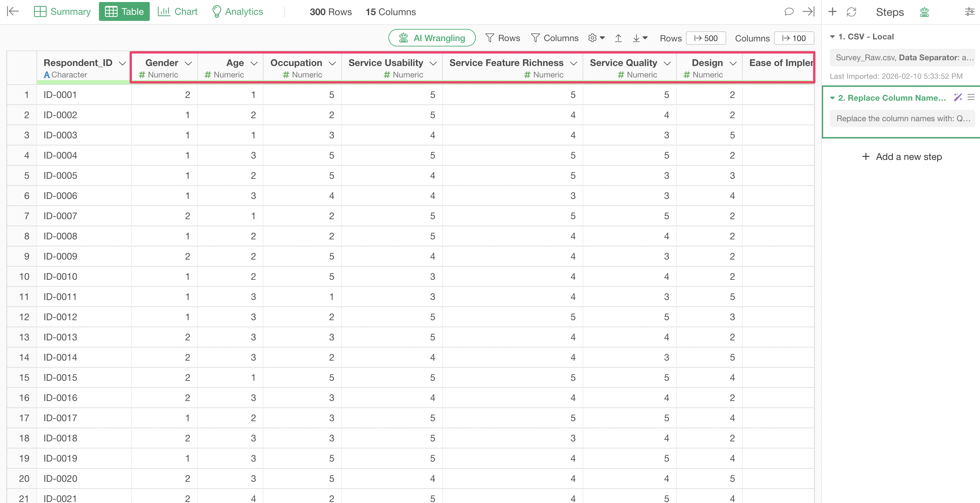The width and height of the screenshot is (980, 503).
Task: Open the sliders settings icon in Steps panel
Action: click(x=969, y=12)
